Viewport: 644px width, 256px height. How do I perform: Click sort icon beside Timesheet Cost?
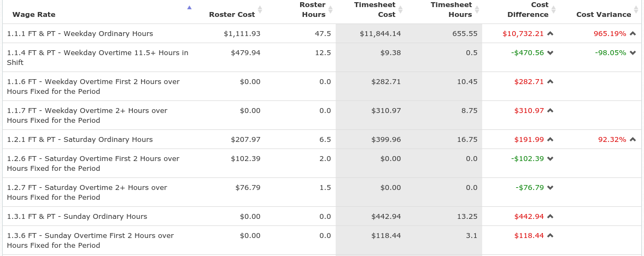400,9
